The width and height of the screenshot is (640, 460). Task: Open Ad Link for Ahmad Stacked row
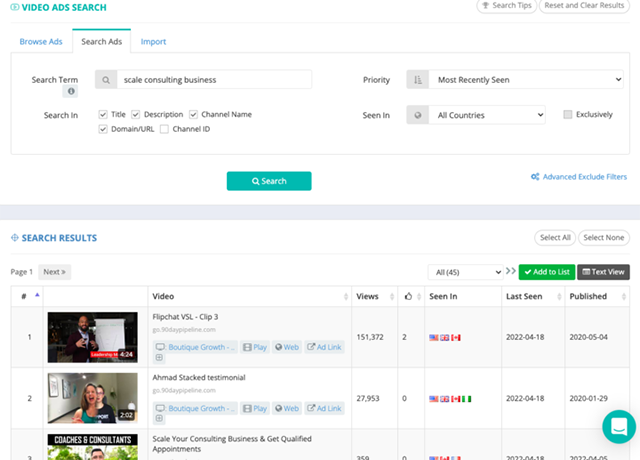tap(324, 408)
